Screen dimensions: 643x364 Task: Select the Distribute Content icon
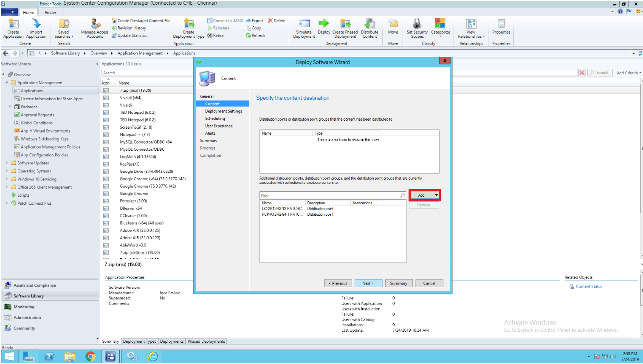[369, 28]
